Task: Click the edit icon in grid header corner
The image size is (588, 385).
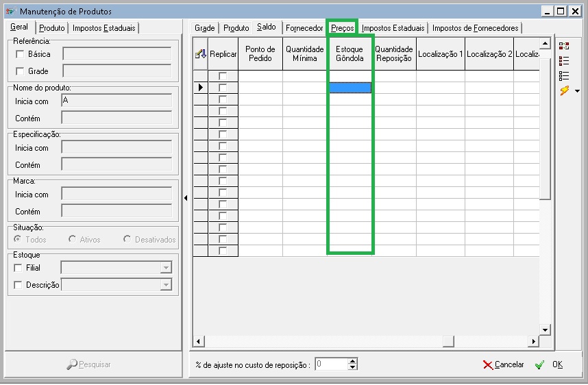Action: 200,54
